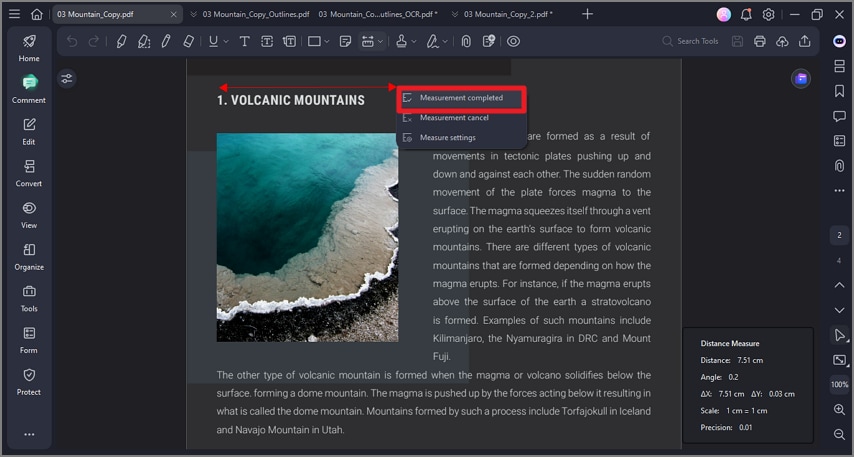This screenshot has height=457, width=854.
Task: Select the handwritten signature tool
Action: [x=433, y=41]
